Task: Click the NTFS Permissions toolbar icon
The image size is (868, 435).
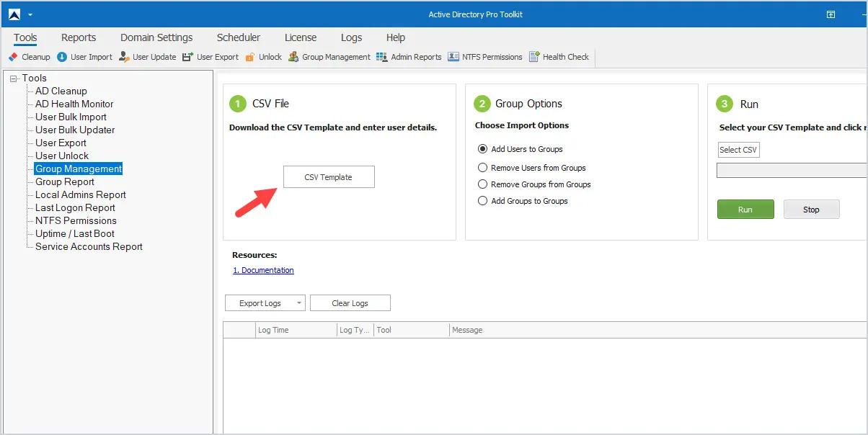Action: pyautogui.click(x=453, y=57)
